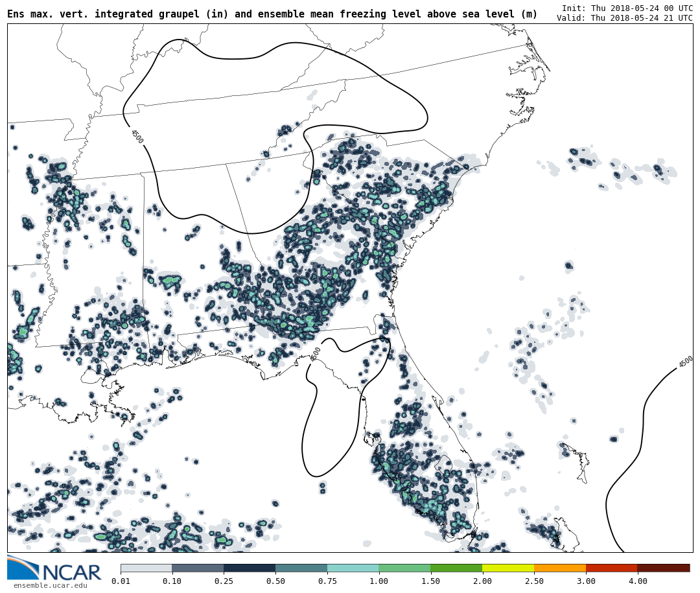Open the ensemble.ucar.edu link text
Viewport: 700px width, 593px height.
pyautogui.click(x=50, y=586)
